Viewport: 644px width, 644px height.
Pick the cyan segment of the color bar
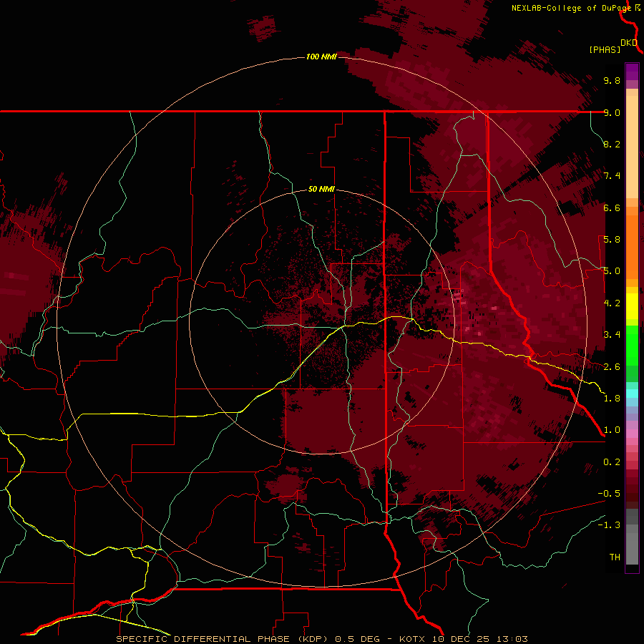[x=632, y=394]
